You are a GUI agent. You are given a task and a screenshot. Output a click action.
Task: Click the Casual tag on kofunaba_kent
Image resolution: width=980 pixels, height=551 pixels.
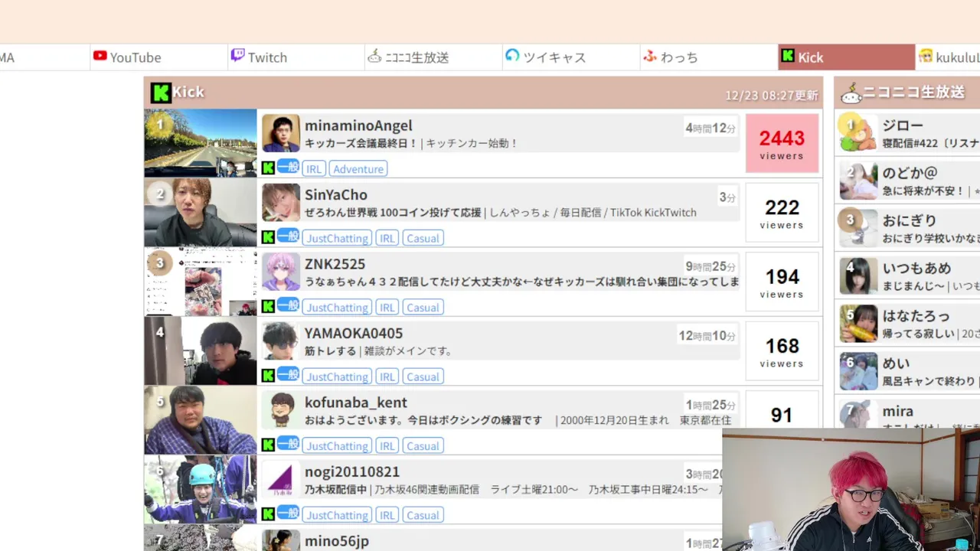(423, 446)
